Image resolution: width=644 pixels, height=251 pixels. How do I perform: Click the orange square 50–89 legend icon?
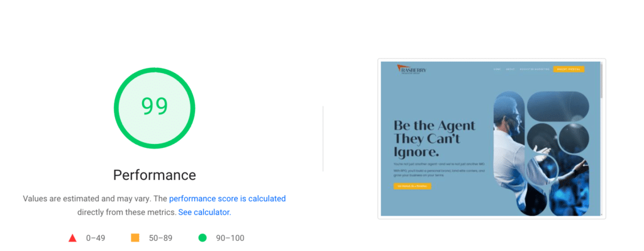pyautogui.click(x=135, y=237)
